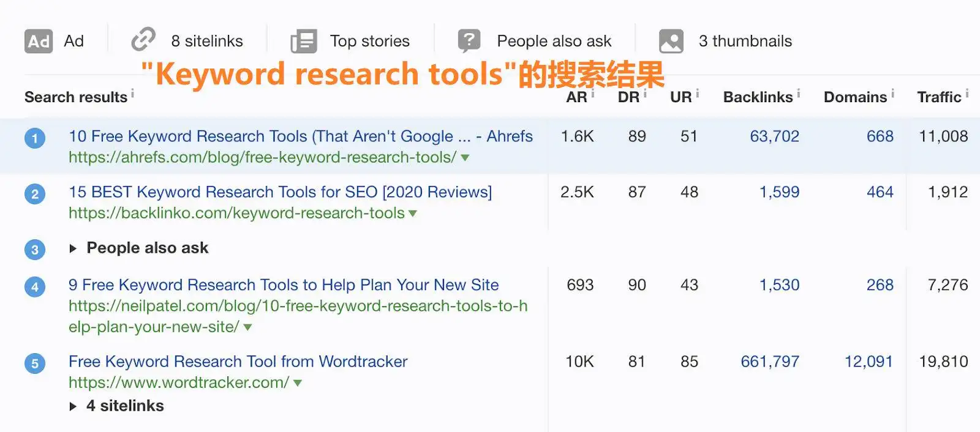Open dropdown arrow next to backlinko.com URL
980x432 pixels.
(413, 214)
